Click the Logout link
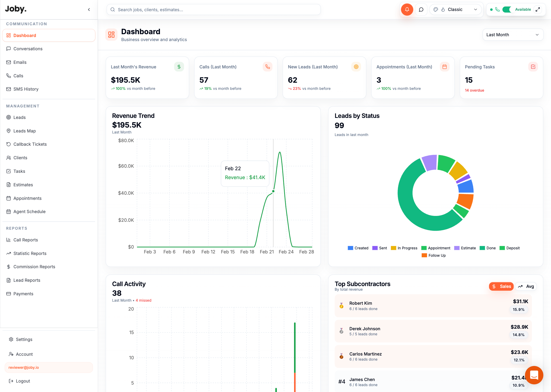 (49, 381)
